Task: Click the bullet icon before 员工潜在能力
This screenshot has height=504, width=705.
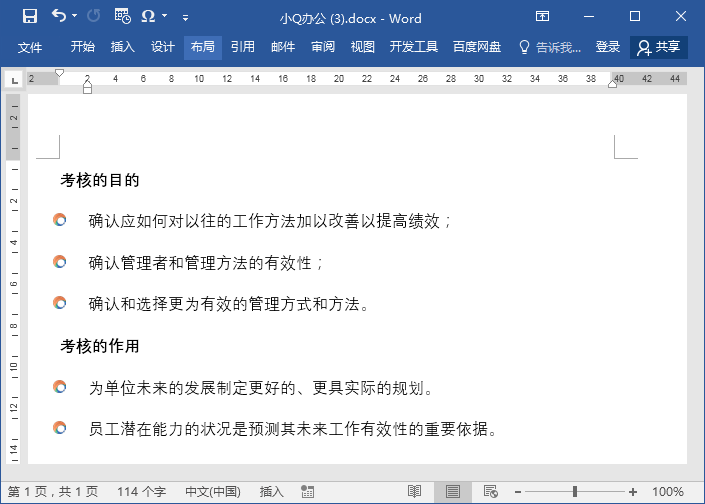Action: tap(60, 428)
